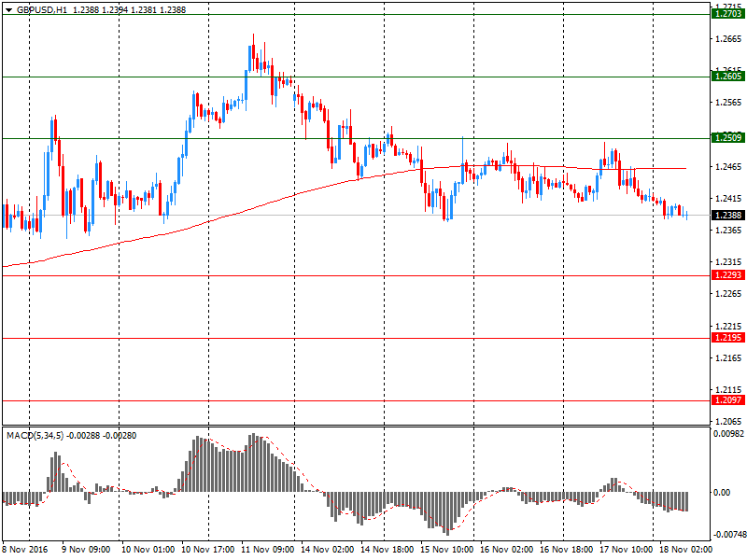Select the 9 Nov 09:00 time label
The image size is (747, 560).
tap(86, 550)
